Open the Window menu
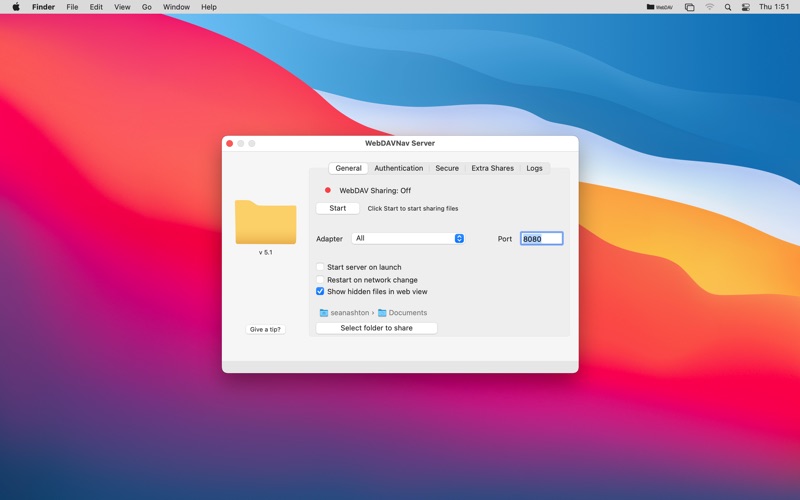The image size is (800, 500). coord(176,7)
